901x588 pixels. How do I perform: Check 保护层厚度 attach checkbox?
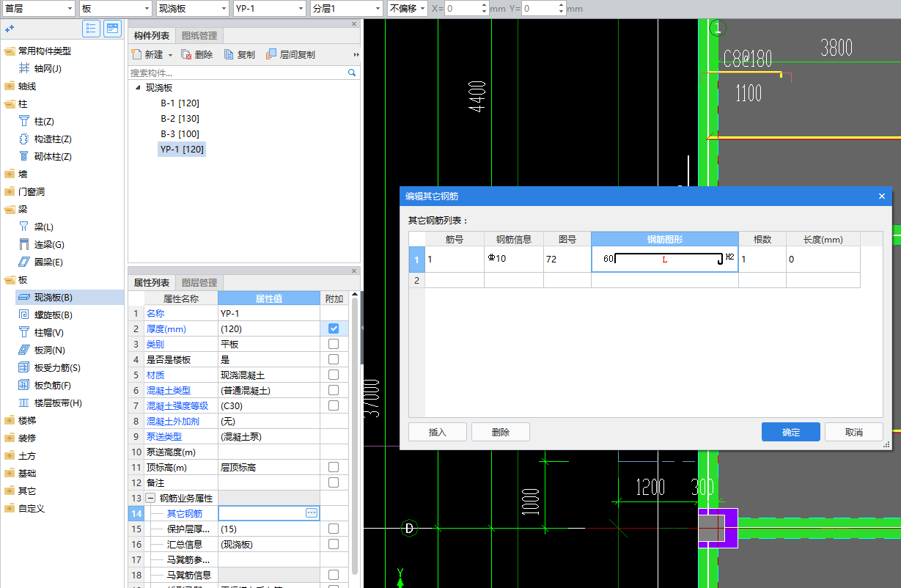(334, 529)
